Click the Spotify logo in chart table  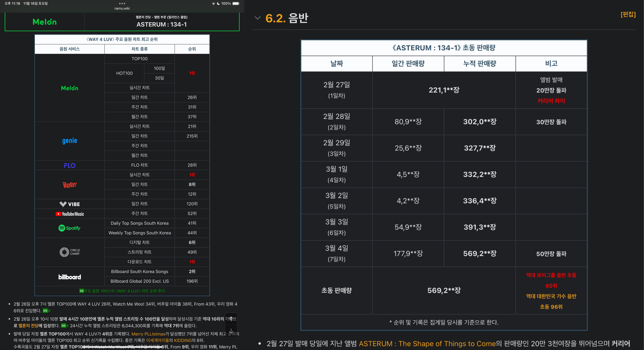click(x=70, y=228)
